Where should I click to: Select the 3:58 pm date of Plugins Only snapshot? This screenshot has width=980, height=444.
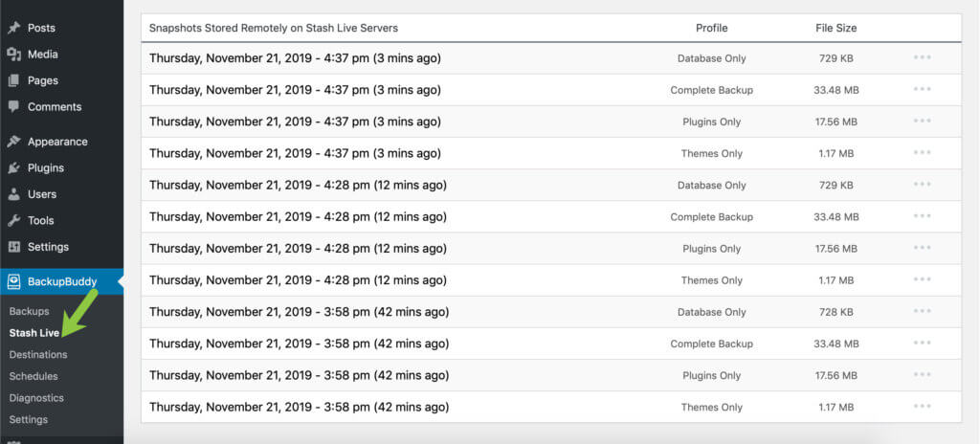[299, 375]
